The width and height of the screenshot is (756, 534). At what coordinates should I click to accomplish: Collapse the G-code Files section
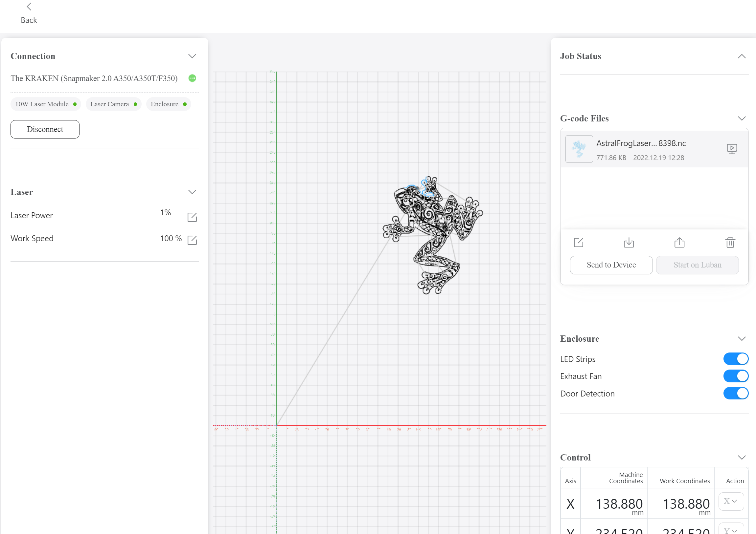click(742, 118)
